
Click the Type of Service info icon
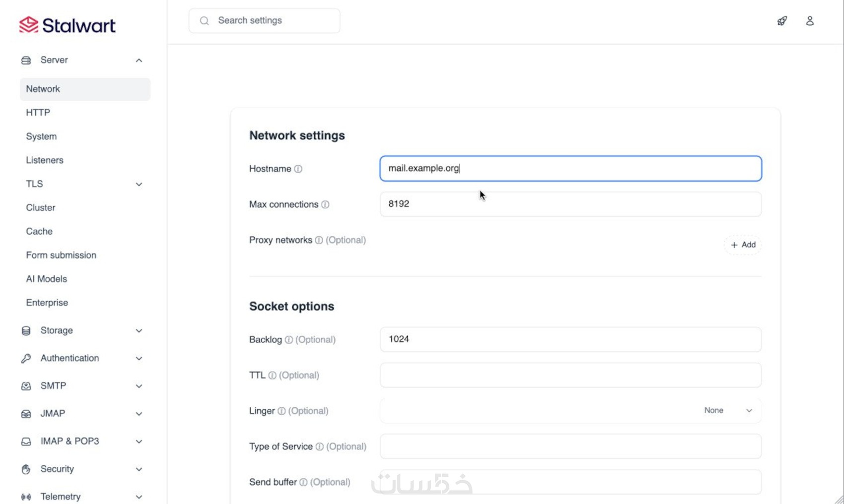[320, 447]
